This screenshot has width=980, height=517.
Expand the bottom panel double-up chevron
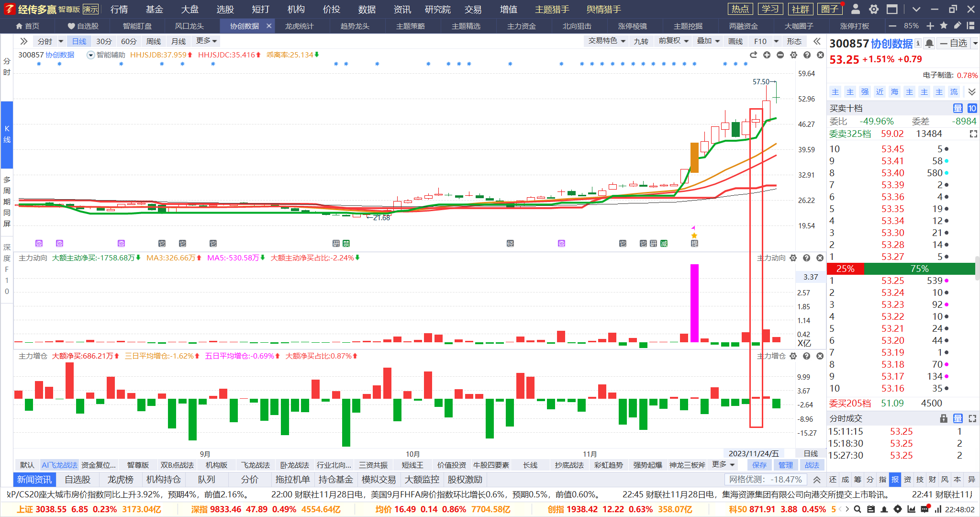[817, 480]
